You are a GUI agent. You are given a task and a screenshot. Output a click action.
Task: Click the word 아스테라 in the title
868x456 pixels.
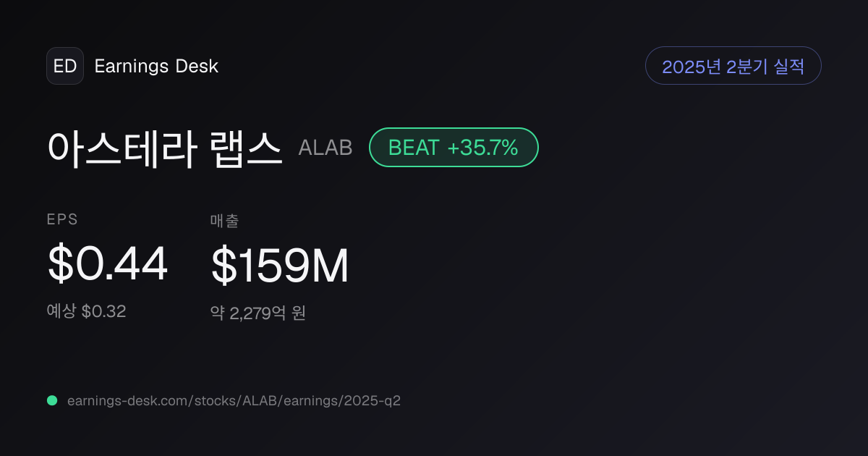tap(122, 148)
